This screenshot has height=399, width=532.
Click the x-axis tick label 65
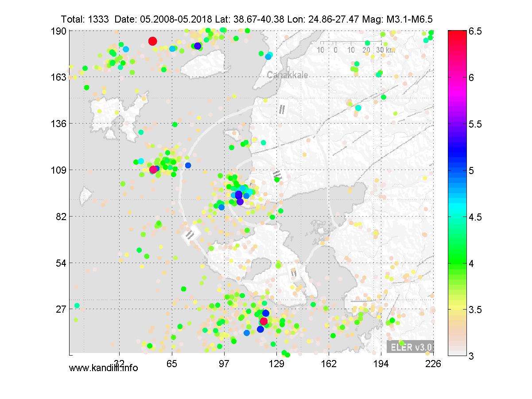tap(172, 363)
